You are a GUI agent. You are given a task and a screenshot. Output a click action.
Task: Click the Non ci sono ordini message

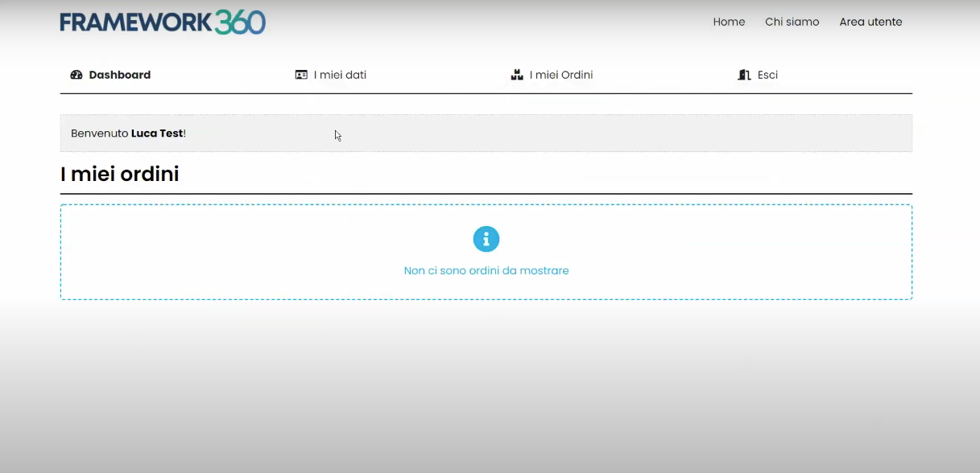coord(486,271)
